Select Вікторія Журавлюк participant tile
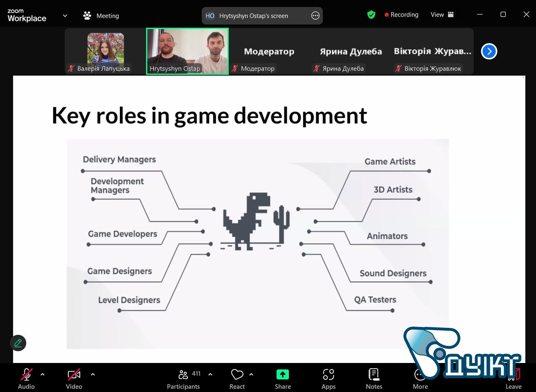 433,52
